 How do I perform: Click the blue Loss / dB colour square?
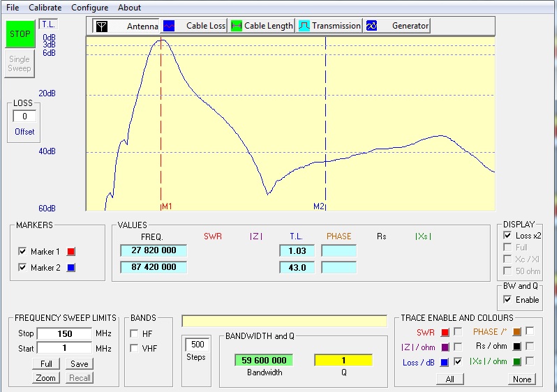click(x=445, y=362)
